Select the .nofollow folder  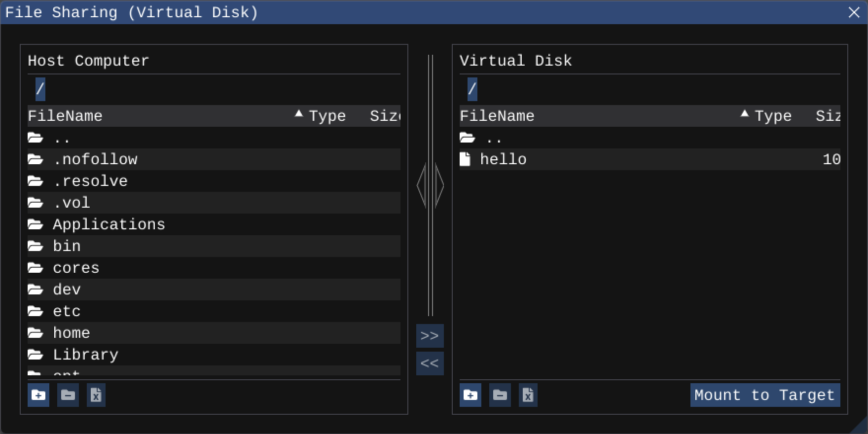coord(95,159)
